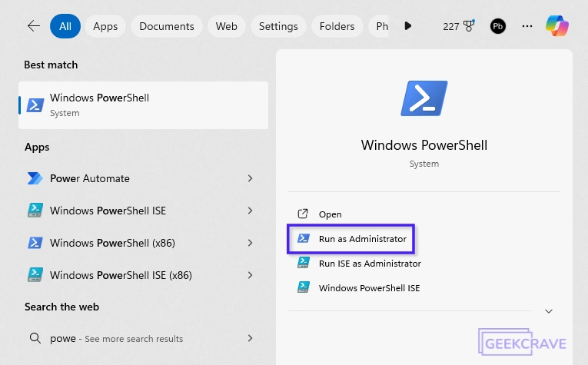Viewport: 588px width, 365px height.
Task: Click the Windows PowerShell (x86) icon
Action: (x=35, y=243)
